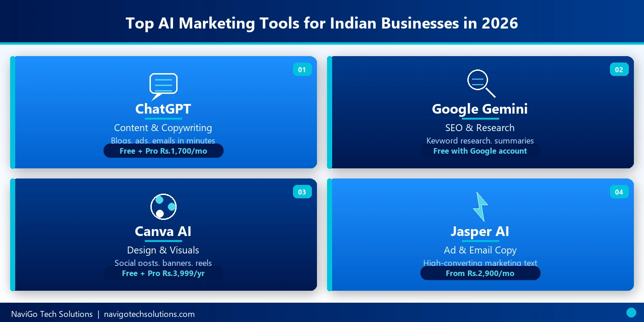Click the 02 number badge
Image resolution: width=644 pixels, height=322 pixels.
tap(619, 69)
